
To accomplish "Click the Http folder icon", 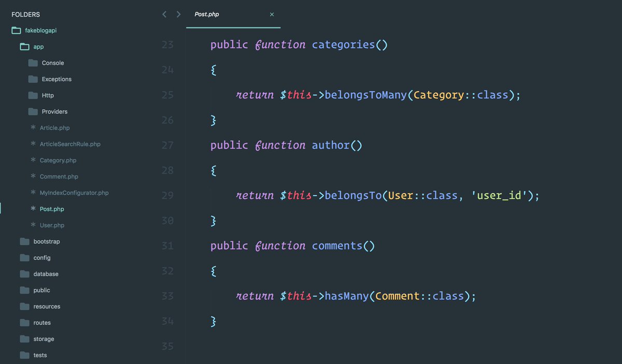I will click(33, 95).
